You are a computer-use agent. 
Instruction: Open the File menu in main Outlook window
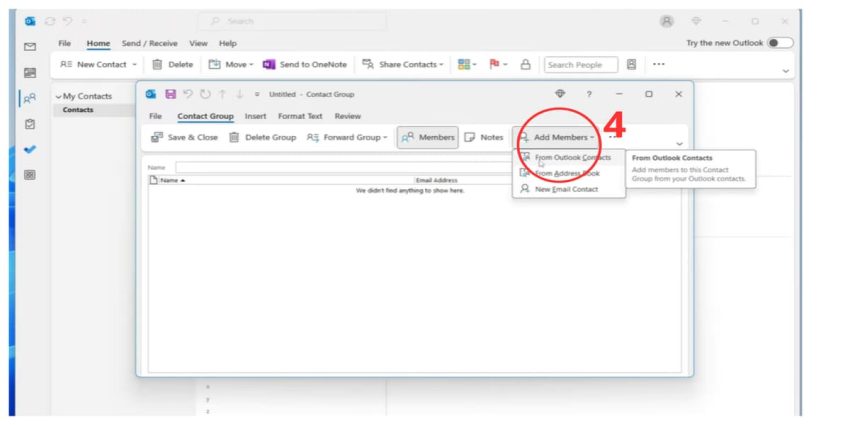tap(65, 43)
